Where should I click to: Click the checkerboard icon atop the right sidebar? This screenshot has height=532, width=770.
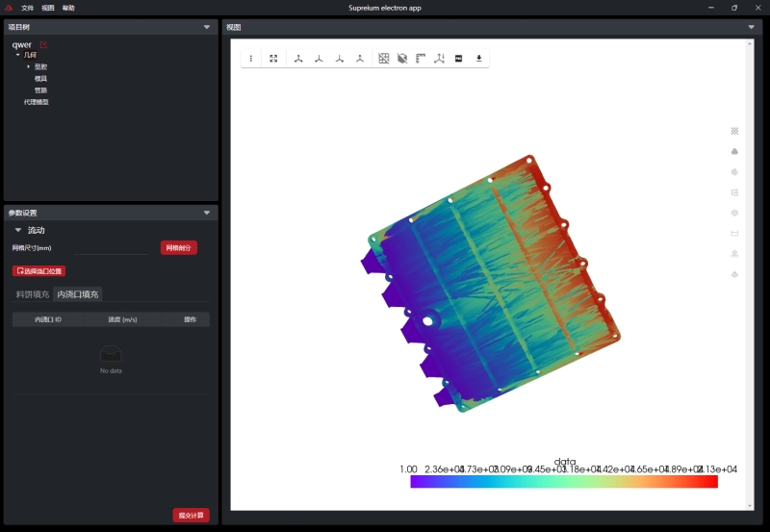pos(734,131)
